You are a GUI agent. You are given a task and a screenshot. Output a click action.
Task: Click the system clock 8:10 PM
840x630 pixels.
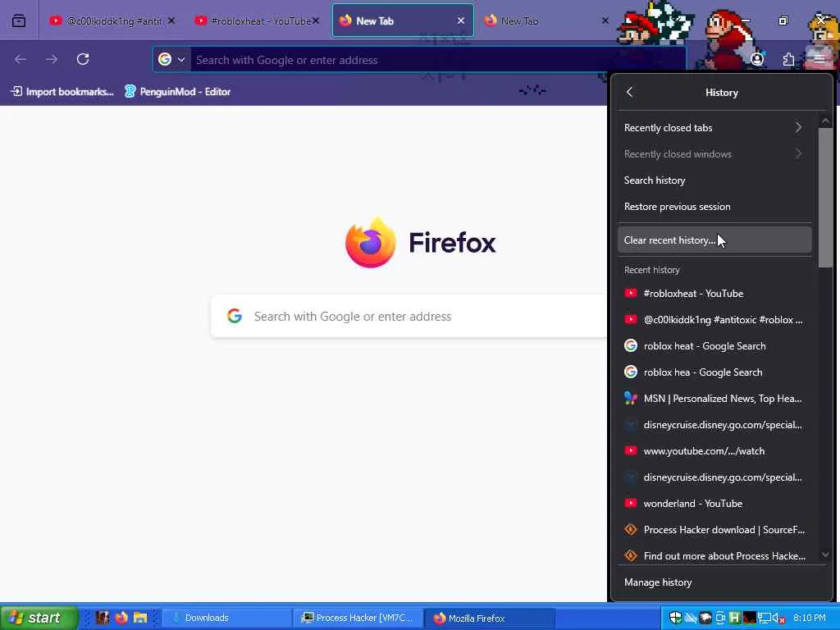(809, 619)
